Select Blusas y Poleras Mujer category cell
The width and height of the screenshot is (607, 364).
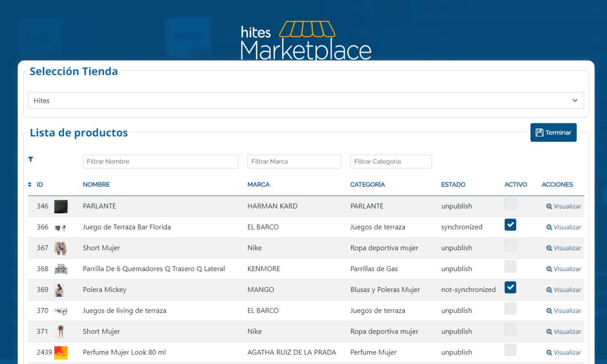click(x=385, y=290)
